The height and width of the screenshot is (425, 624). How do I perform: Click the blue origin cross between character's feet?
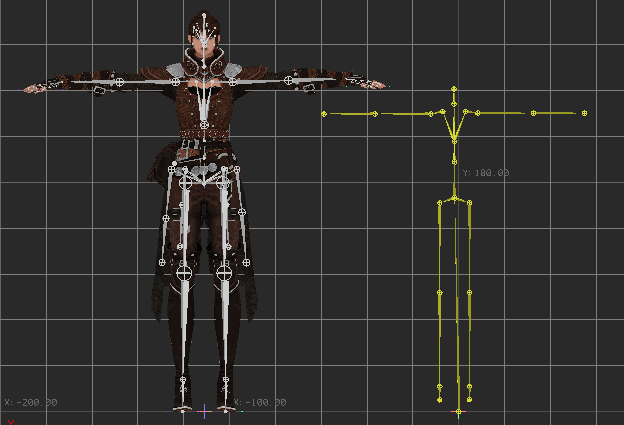(205, 410)
